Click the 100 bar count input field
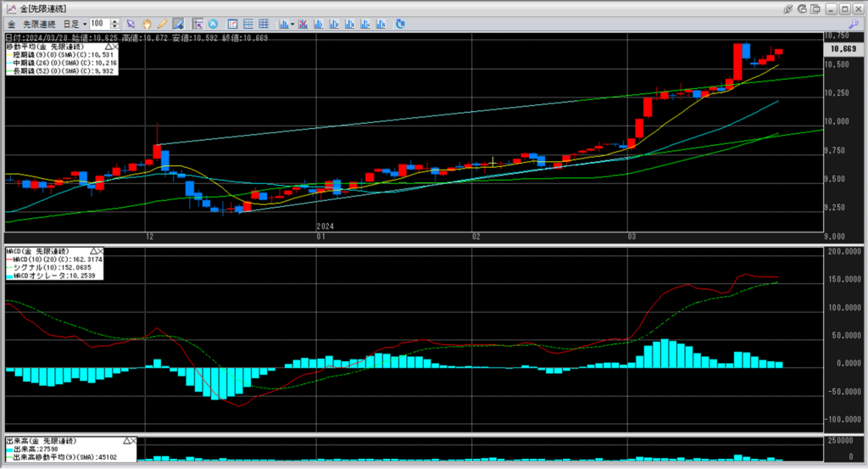The width and height of the screenshot is (868, 469). click(98, 23)
